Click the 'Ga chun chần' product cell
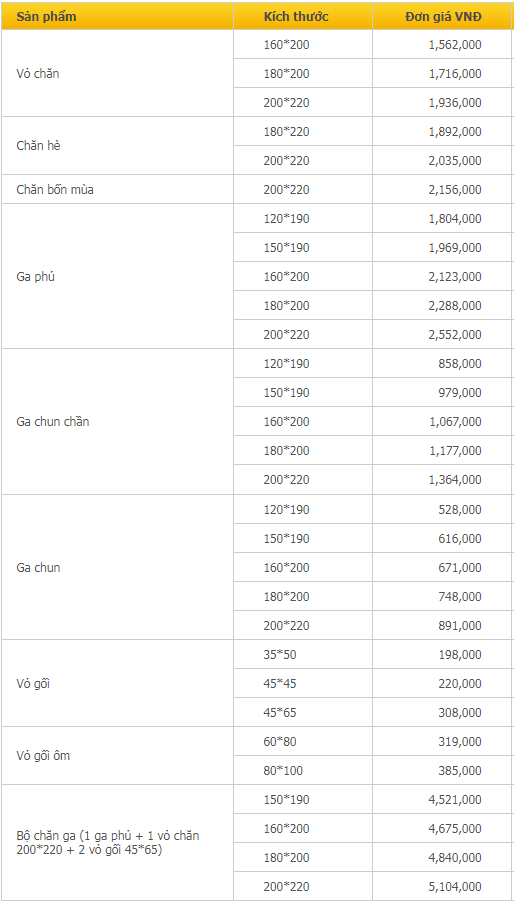514x904 pixels. pos(117,421)
